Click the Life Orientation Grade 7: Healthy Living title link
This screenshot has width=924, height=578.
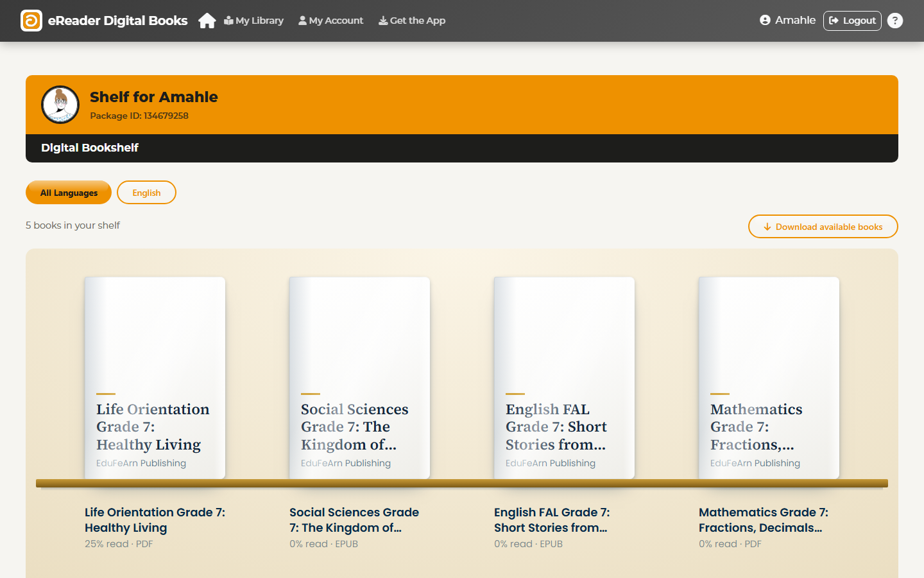pos(155,520)
